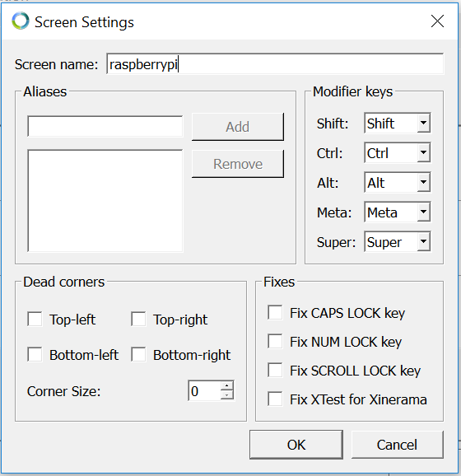Toggle the Bottom-left dead corner checkbox
461x476 pixels.
click(x=35, y=355)
